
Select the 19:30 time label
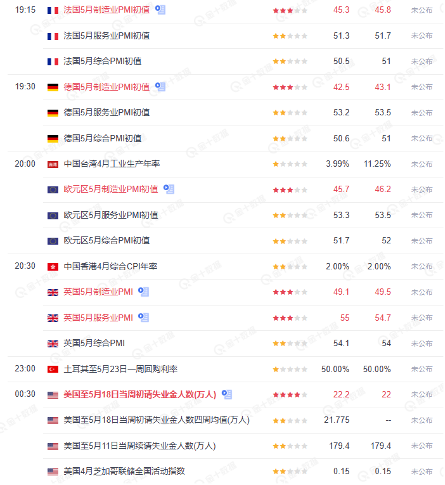pyautogui.click(x=25, y=87)
